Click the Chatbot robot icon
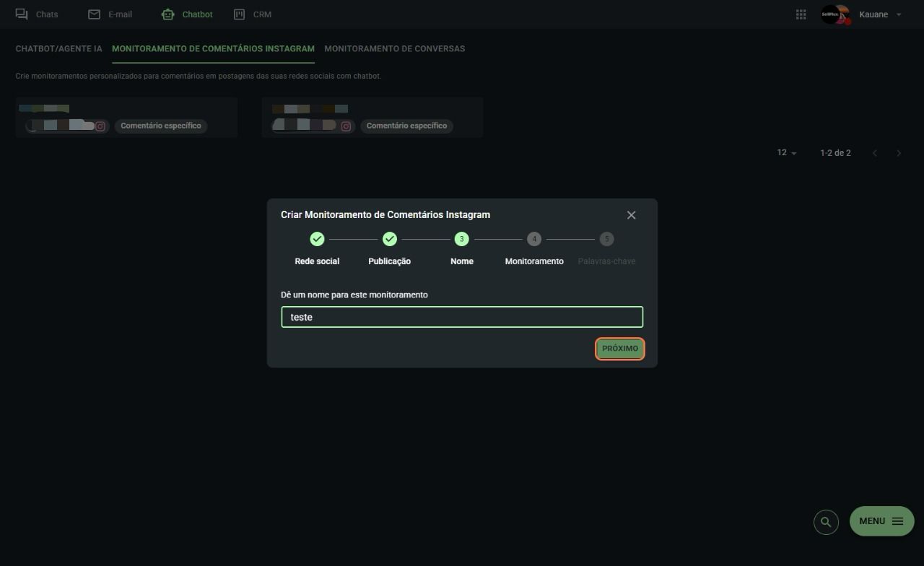The width and height of the screenshot is (924, 566). [167, 14]
